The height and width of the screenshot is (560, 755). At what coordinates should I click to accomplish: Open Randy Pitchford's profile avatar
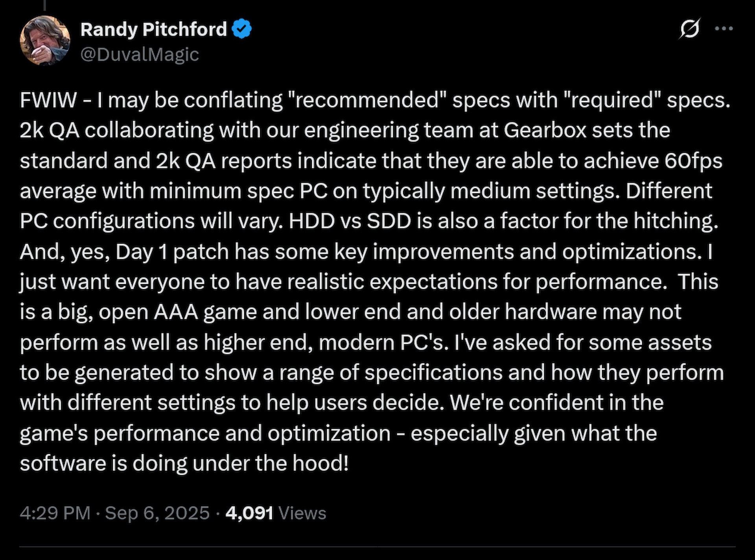45,40
